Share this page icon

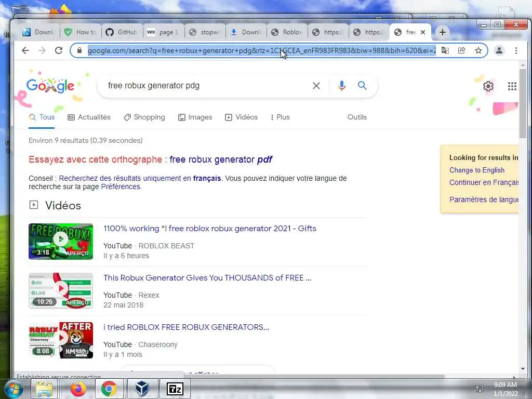tap(462, 50)
